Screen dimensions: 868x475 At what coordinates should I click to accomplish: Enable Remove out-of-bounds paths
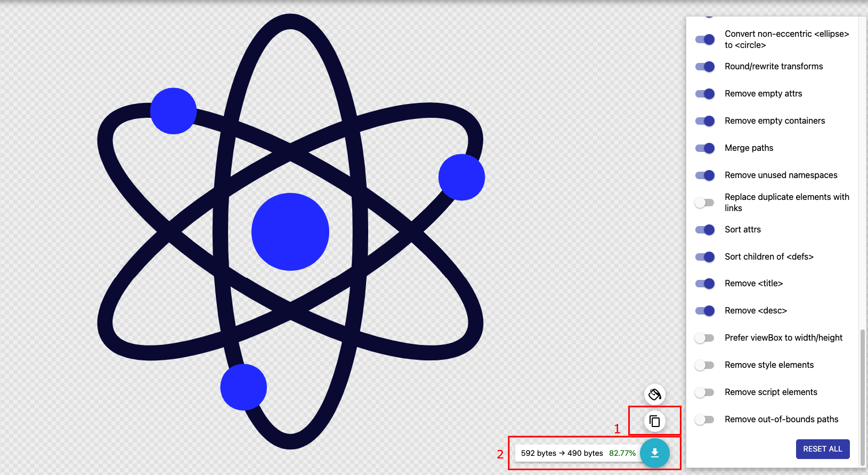[705, 420]
